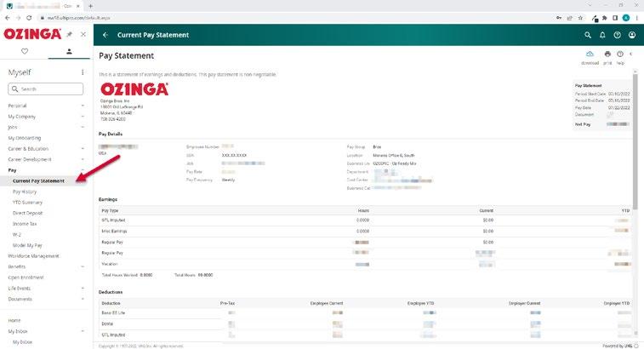The image size is (644, 349).
Task: Open Workforce Management
Action: (x=33, y=255)
